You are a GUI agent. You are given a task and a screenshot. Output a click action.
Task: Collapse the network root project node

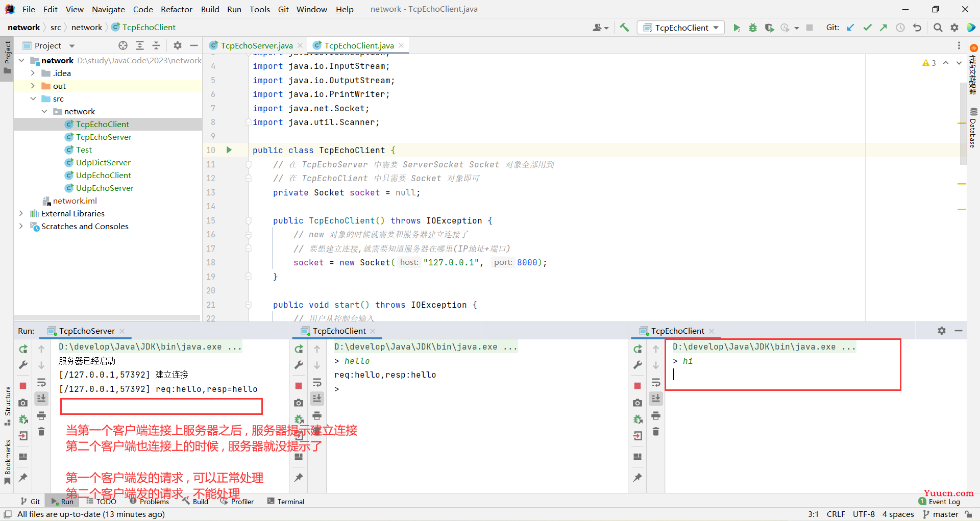[21, 60]
